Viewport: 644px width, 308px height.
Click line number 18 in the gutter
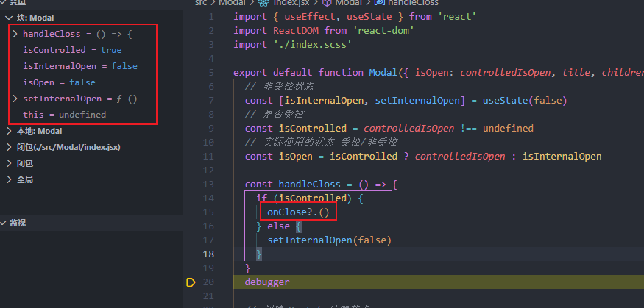208,254
